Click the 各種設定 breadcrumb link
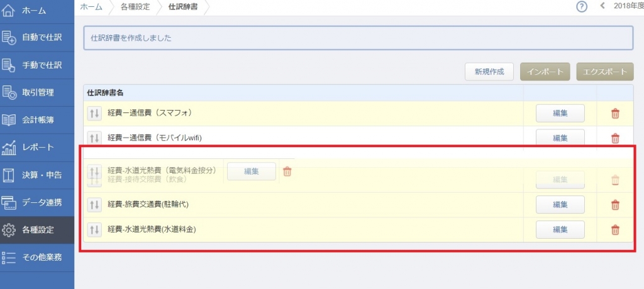This screenshot has width=644, height=289. click(136, 8)
